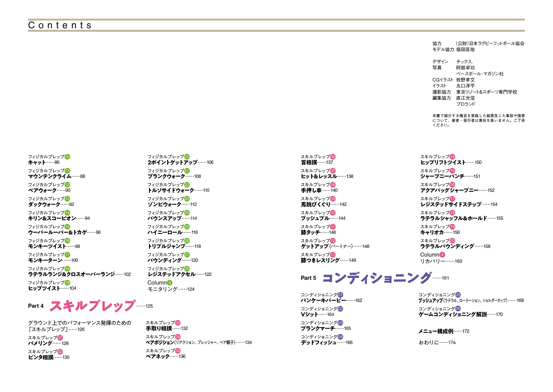
Task: Select 'ベアポジション……134' entry
Action: click(199, 342)
